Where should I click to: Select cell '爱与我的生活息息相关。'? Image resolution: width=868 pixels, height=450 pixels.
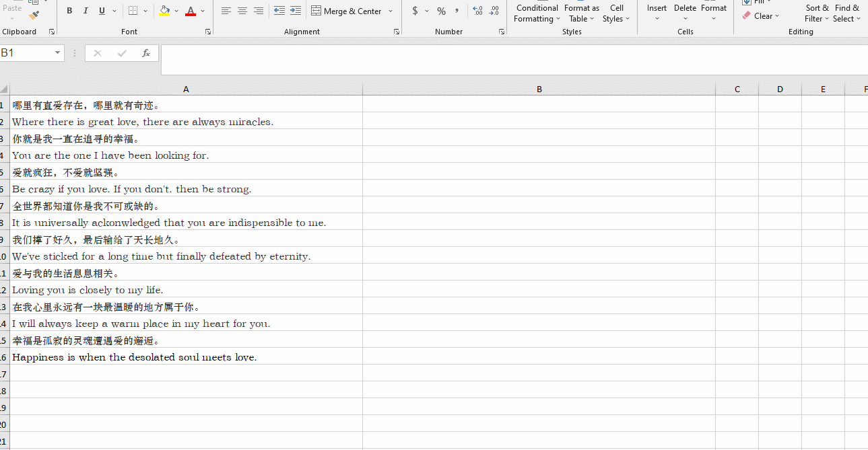point(186,272)
